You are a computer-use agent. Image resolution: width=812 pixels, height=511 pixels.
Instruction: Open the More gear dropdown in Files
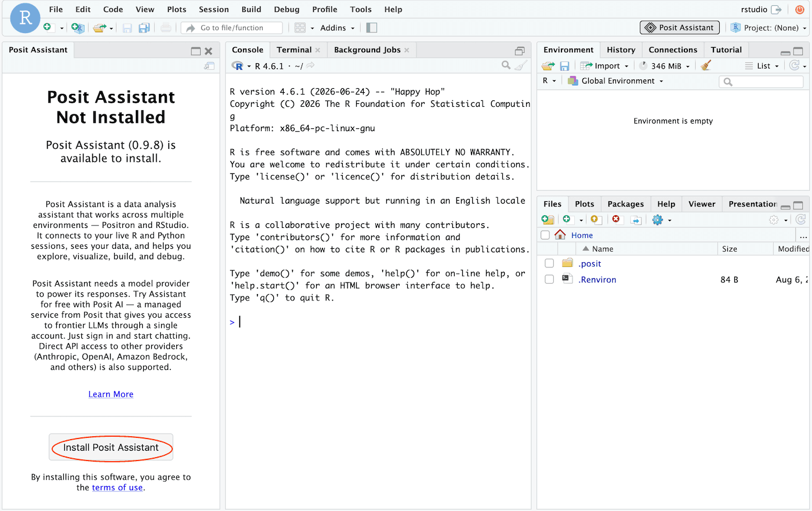pyautogui.click(x=661, y=220)
